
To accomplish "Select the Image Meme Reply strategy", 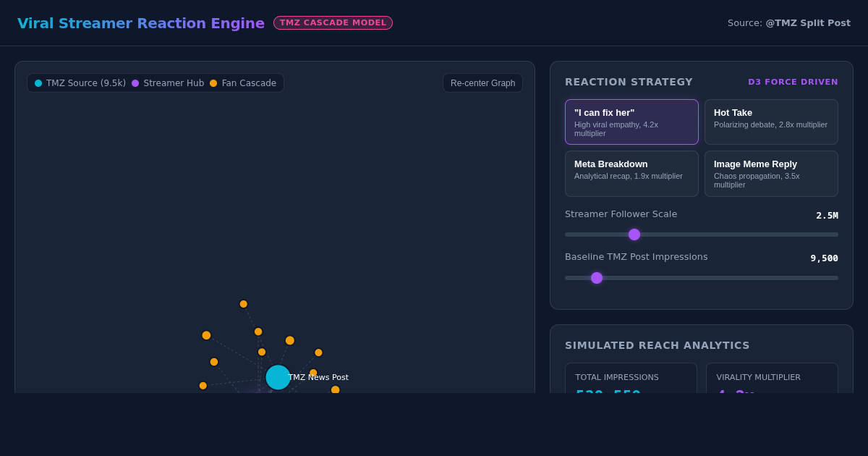I will (x=771, y=174).
